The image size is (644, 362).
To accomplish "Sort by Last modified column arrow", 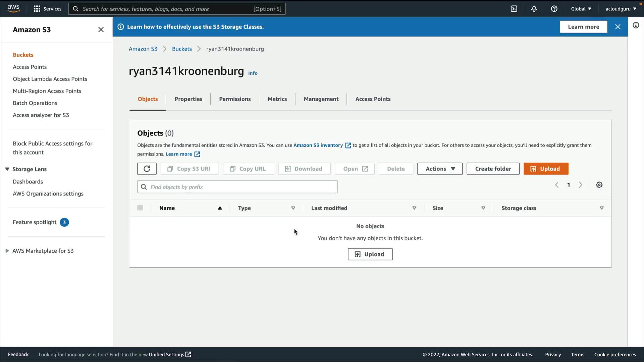I will pyautogui.click(x=414, y=208).
